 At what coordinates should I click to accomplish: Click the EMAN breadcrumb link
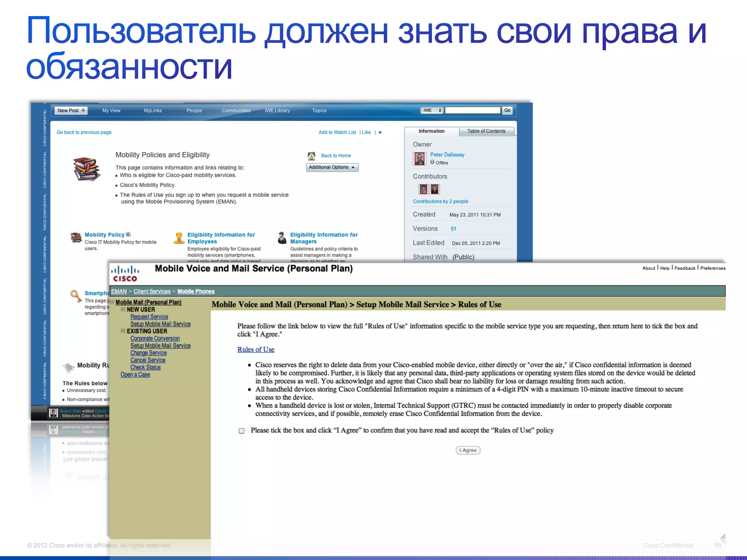[x=119, y=291]
